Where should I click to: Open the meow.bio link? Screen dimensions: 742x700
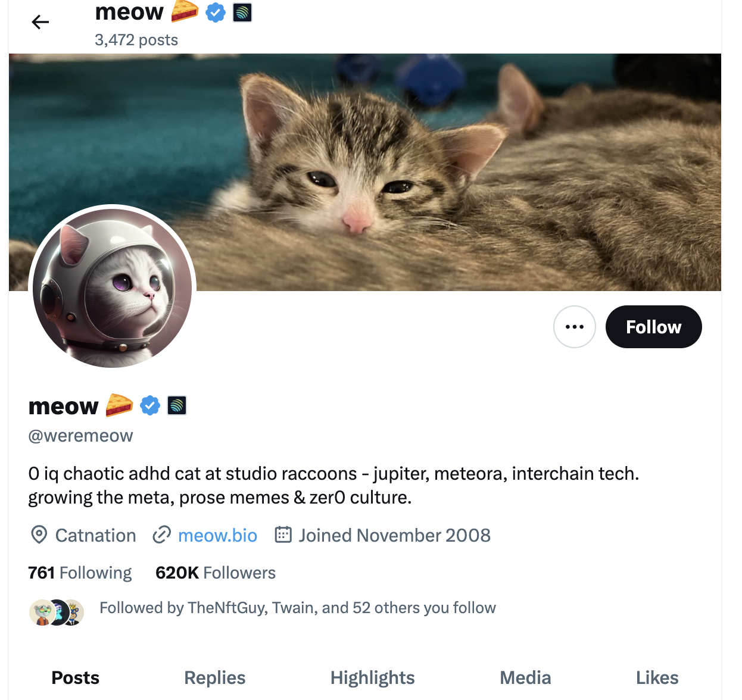click(x=217, y=535)
